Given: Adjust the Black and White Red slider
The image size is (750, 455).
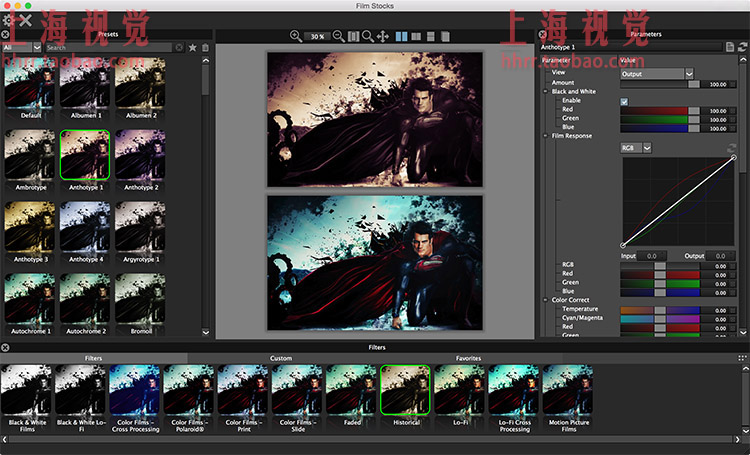Looking at the screenshot, I should 660,111.
